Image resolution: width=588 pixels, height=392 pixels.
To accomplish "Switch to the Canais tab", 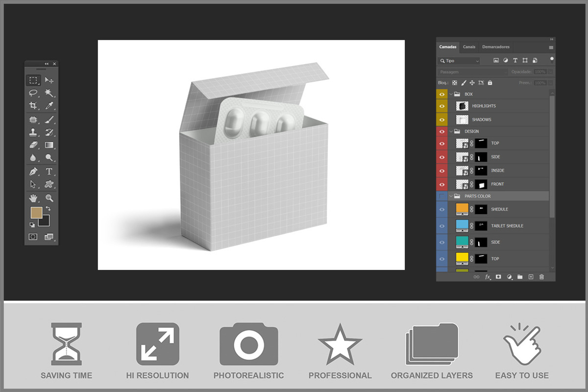I will (469, 47).
